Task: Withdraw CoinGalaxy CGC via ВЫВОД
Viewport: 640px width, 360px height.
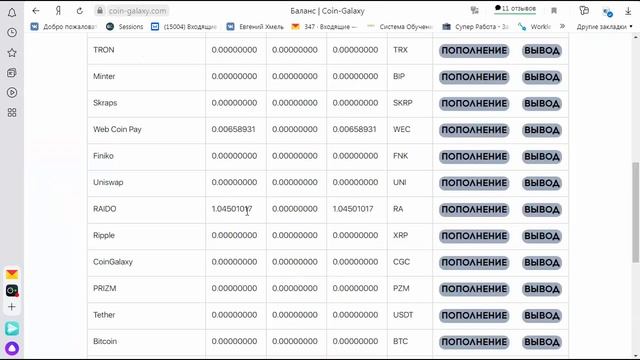Action: [542, 263]
